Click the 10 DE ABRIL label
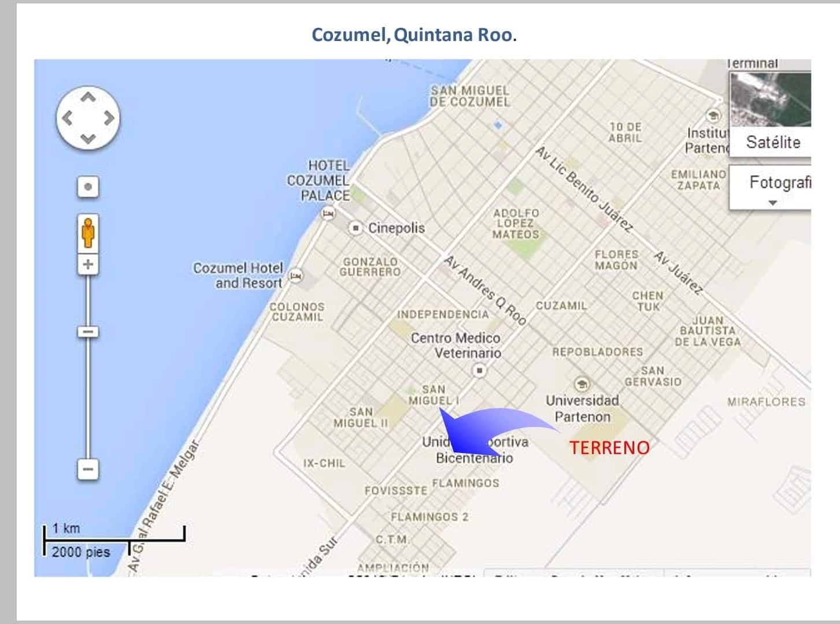The image size is (840, 624). point(625,133)
